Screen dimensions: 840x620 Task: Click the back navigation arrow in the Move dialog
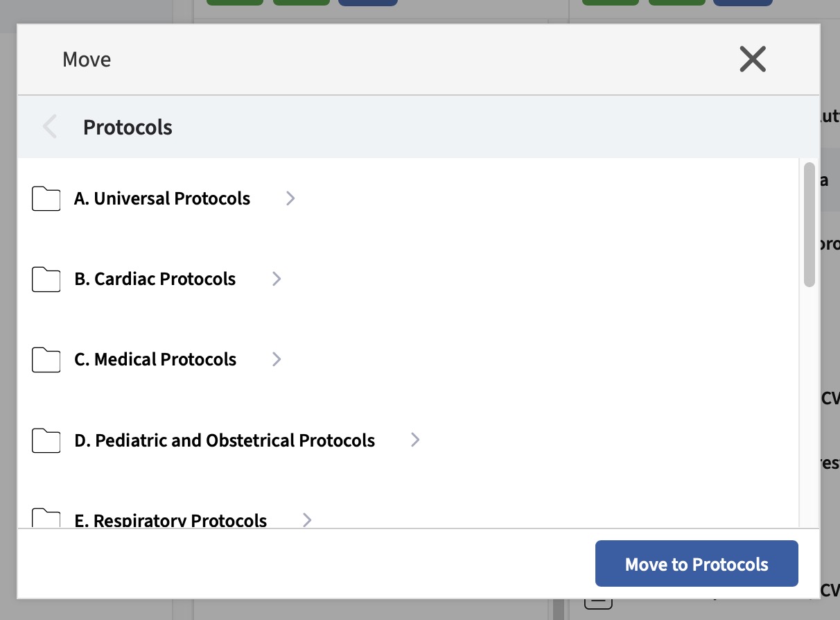tap(49, 126)
